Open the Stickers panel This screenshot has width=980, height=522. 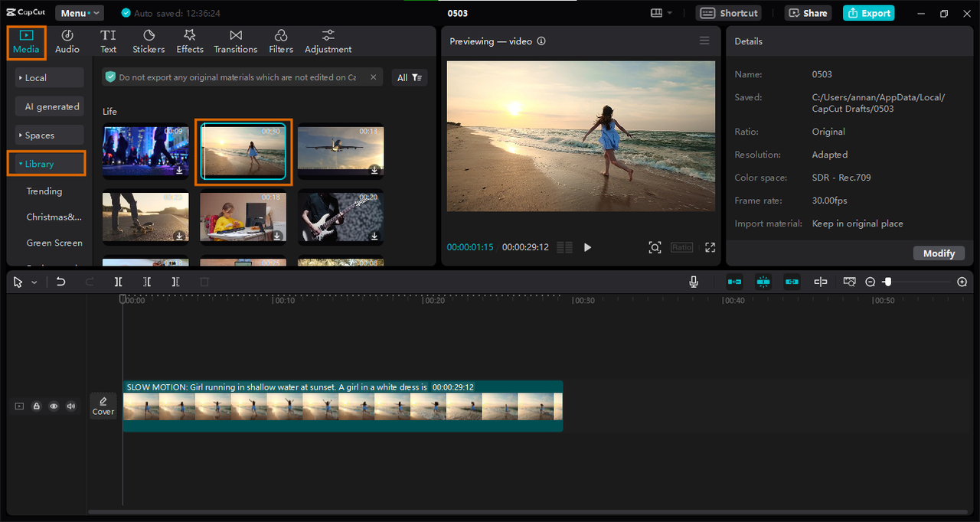coord(149,41)
